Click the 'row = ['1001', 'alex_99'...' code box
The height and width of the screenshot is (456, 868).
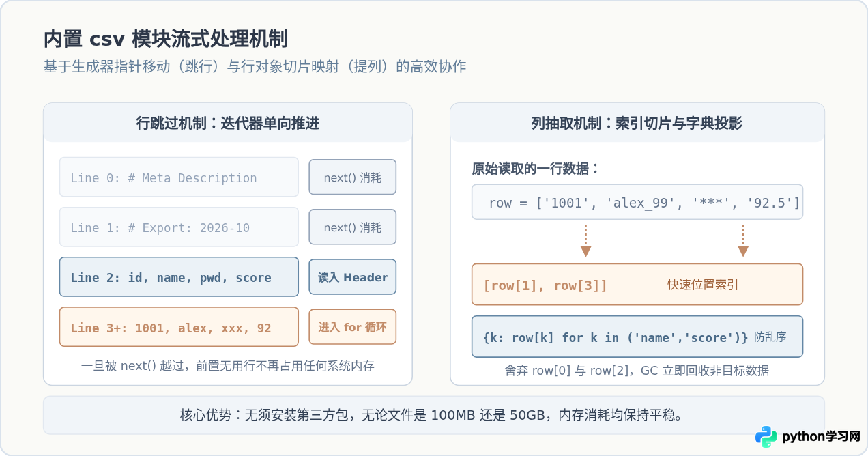coord(637,202)
